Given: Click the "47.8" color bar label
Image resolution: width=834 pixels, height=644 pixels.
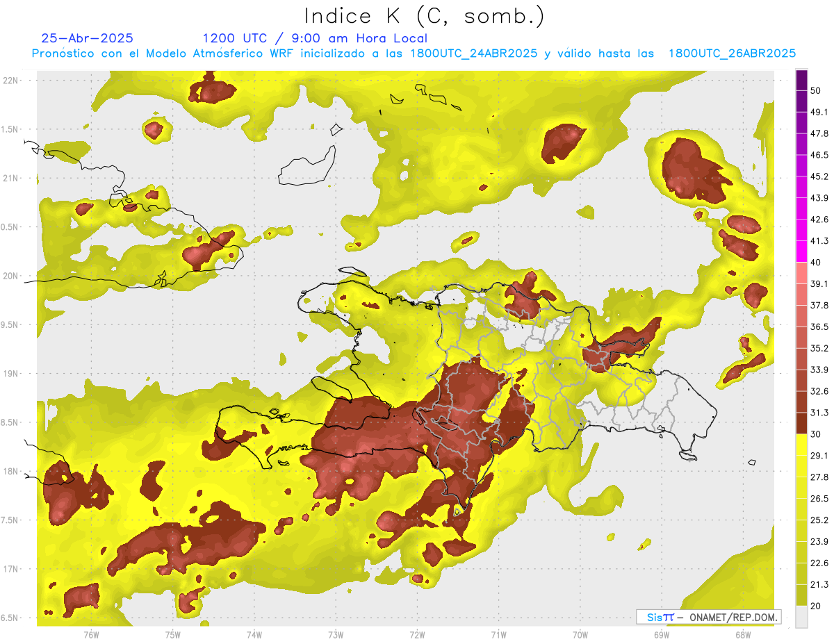Looking at the screenshot, I should 819,133.
